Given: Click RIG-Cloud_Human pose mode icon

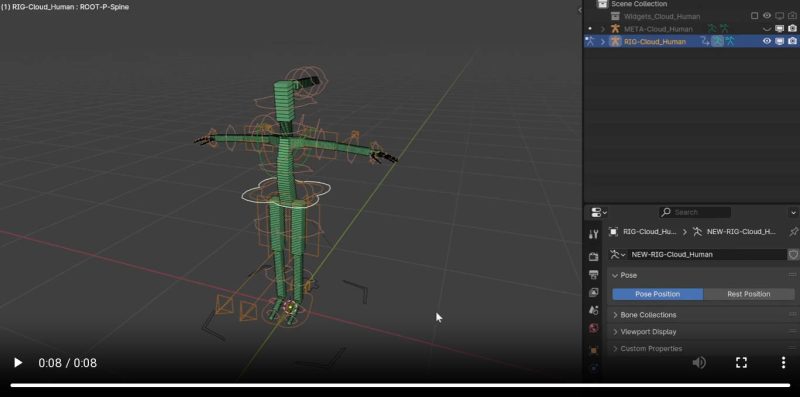Looking at the screenshot, I should (590, 41).
